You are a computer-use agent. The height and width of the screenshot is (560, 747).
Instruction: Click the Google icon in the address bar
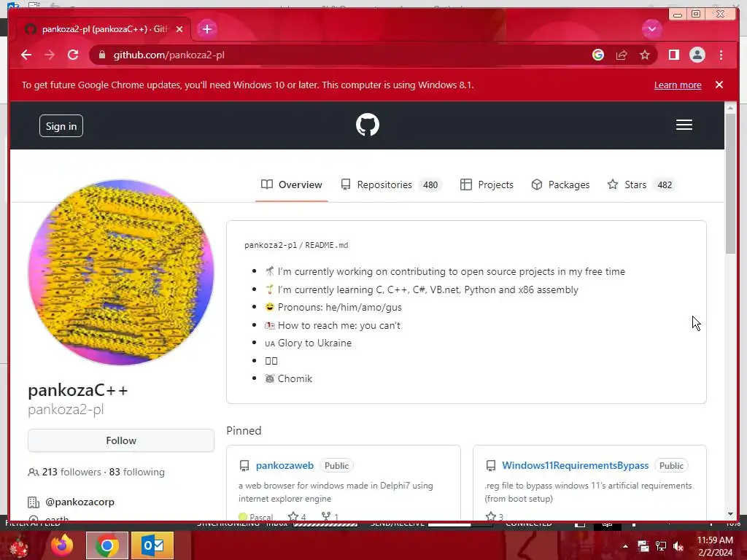pos(598,55)
